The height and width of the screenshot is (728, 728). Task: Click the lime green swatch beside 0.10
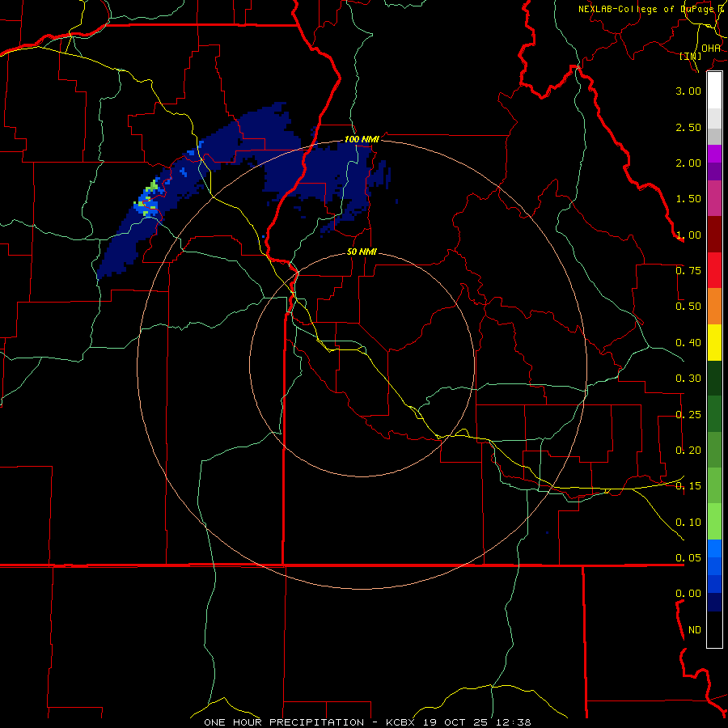tap(714, 522)
